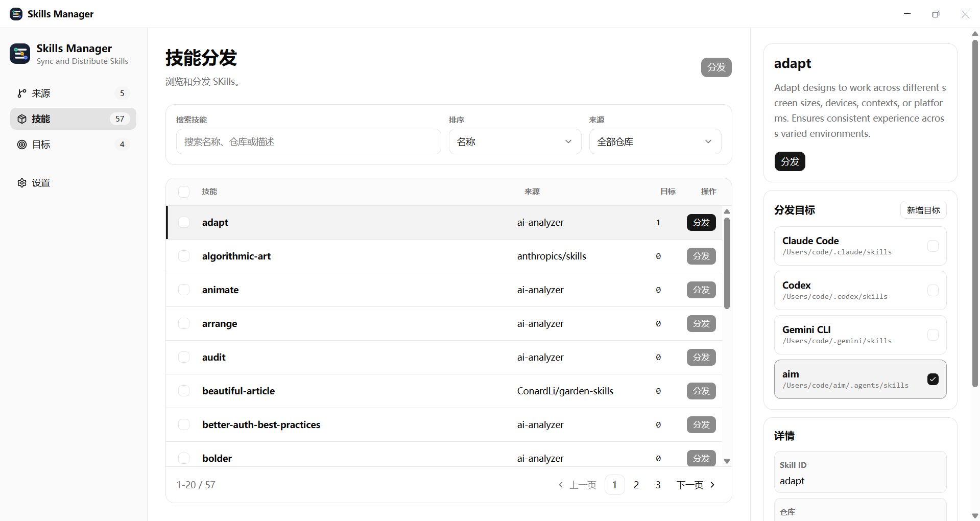Click the 目标 column header

(668, 192)
